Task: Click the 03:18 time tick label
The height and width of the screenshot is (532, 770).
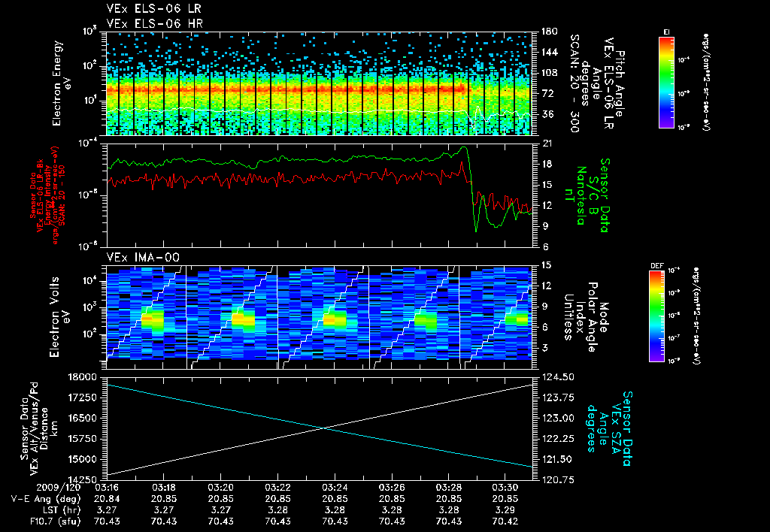Action: 163,488
